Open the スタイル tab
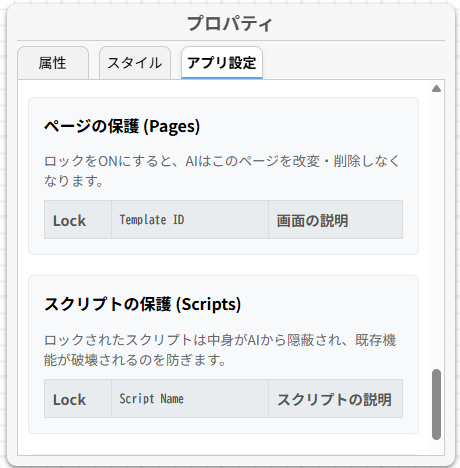 tap(135, 63)
